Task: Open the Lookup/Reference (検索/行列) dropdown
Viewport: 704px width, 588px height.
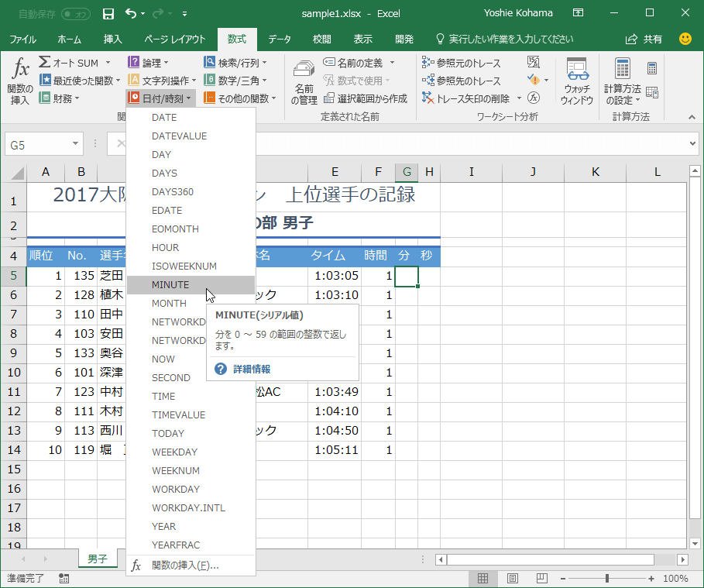Action: (235, 63)
